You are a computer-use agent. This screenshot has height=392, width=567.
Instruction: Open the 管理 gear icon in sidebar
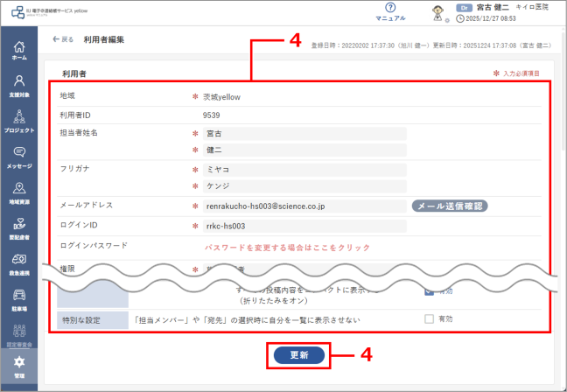(18, 366)
